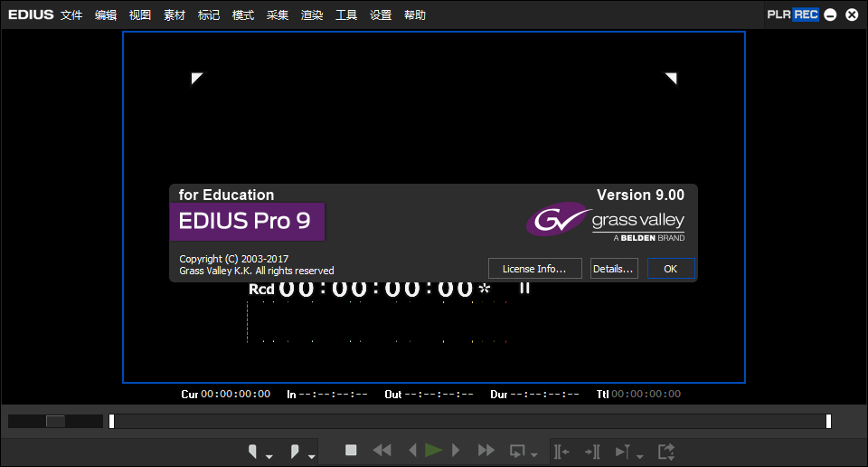
Task: Switch to PLR player mode
Action: 778,14
